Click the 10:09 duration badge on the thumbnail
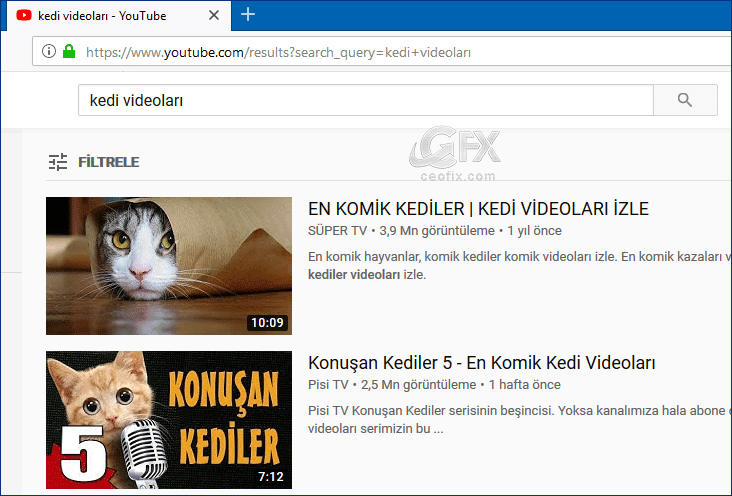732x496 pixels. coord(267,323)
